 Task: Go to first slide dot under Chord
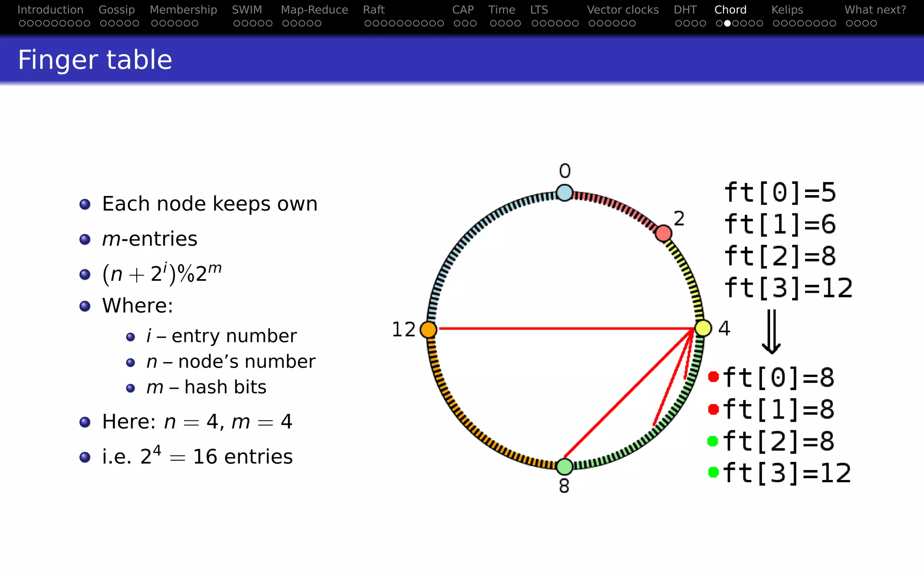[x=719, y=23]
